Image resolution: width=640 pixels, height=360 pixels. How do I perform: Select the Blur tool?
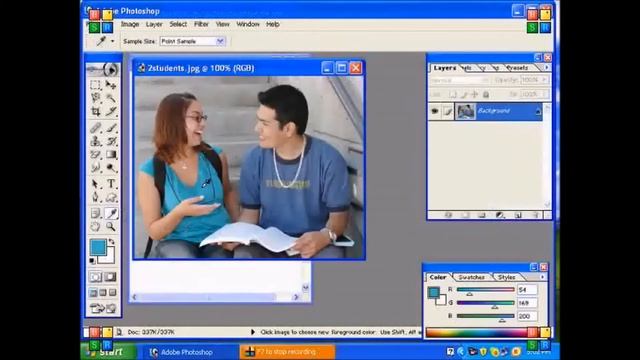96,168
